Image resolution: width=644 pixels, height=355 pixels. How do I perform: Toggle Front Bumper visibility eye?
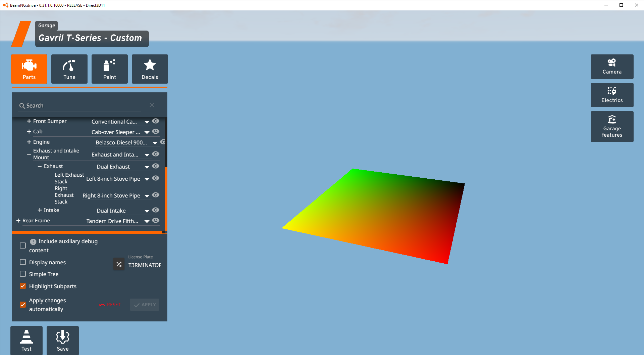[x=156, y=121]
